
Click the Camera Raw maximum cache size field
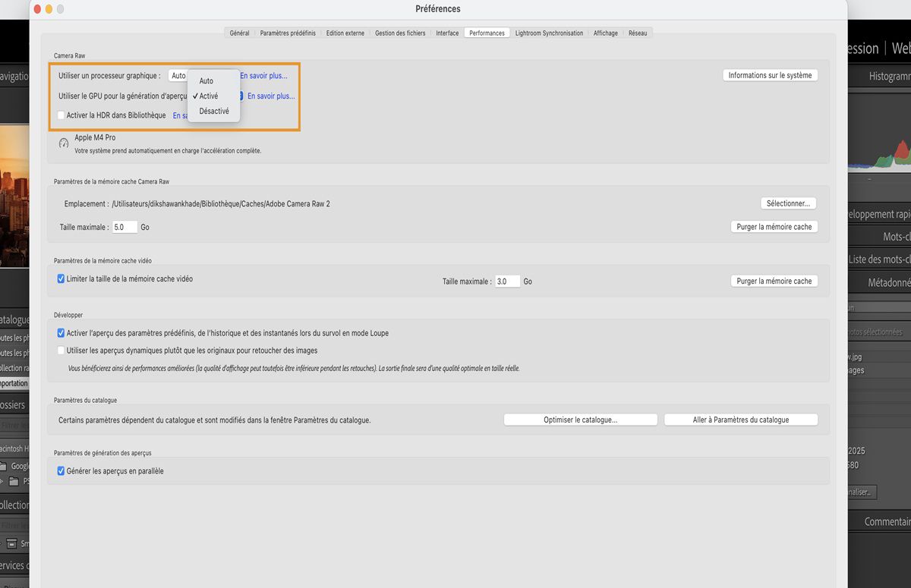tap(125, 226)
